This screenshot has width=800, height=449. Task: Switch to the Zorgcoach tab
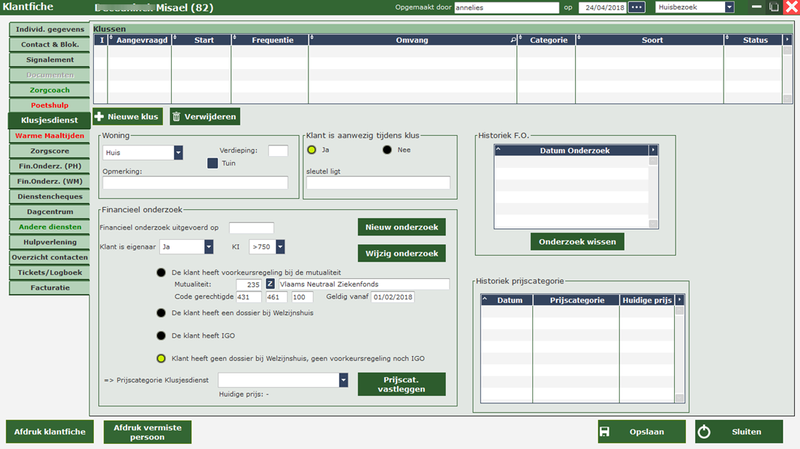[50, 90]
